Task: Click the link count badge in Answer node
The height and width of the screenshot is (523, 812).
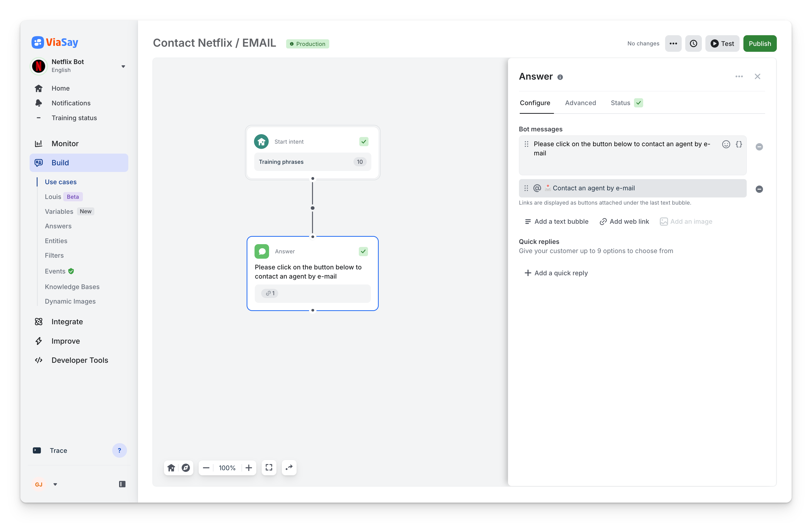Action: [x=270, y=293]
